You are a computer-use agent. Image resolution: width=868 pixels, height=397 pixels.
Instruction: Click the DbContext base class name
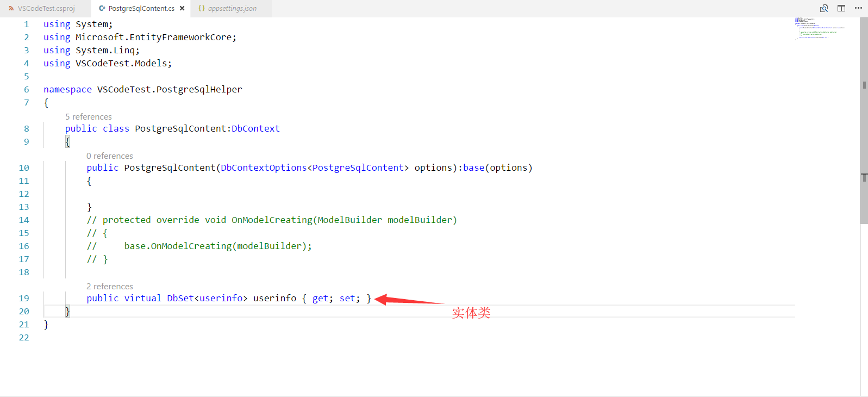(255, 129)
